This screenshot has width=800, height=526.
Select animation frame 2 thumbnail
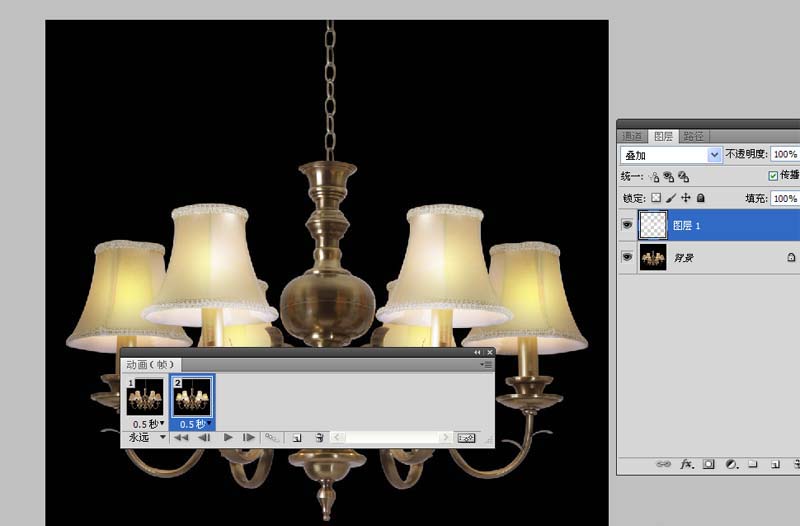click(x=192, y=397)
